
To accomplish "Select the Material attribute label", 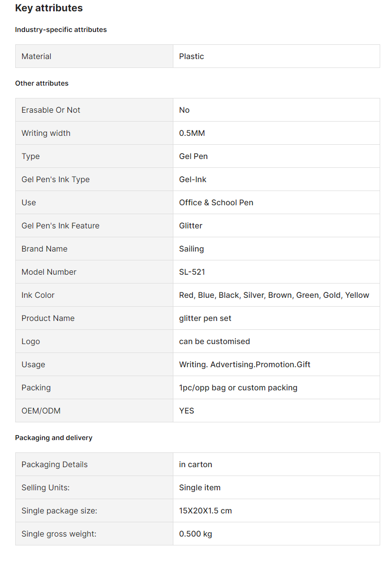I will click(36, 56).
